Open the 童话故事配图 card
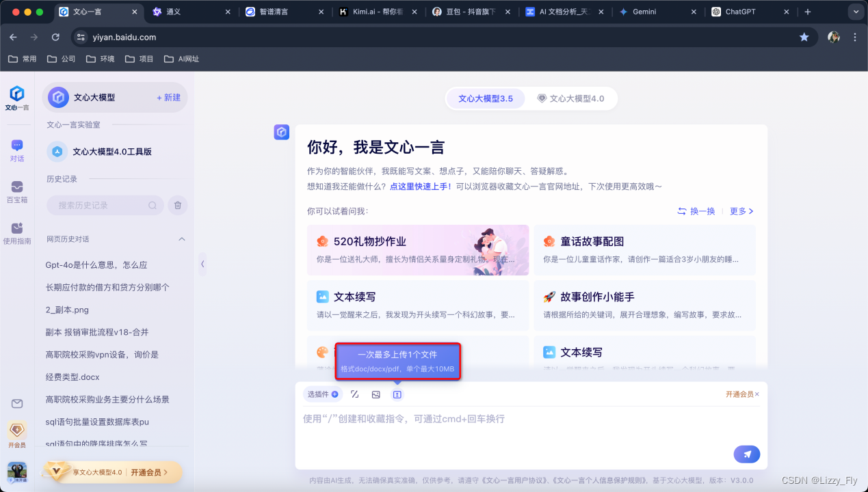Viewport: 868px width, 492px height. pos(645,250)
